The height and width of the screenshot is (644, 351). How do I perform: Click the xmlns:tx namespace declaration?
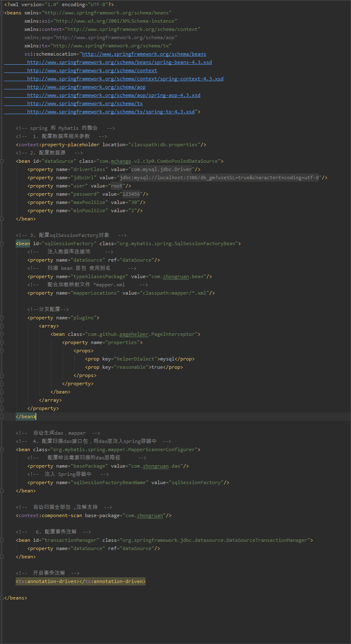(x=98, y=46)
